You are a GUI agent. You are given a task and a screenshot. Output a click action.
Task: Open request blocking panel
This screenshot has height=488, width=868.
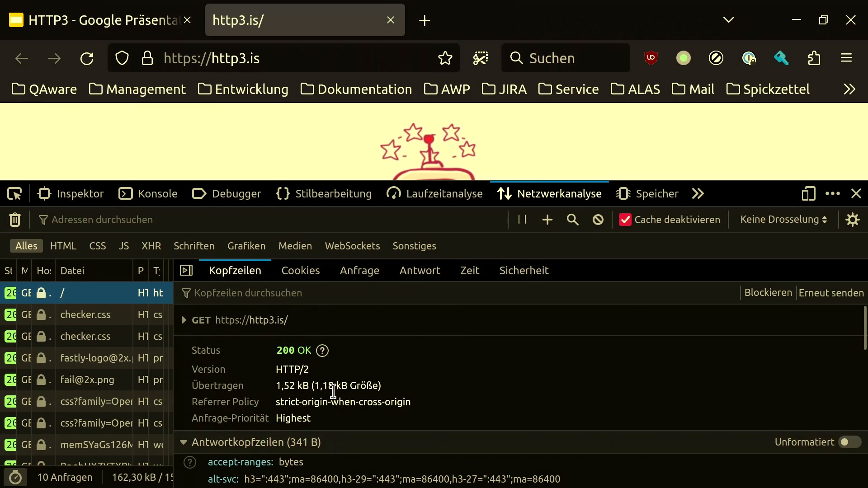coord(598,220)
